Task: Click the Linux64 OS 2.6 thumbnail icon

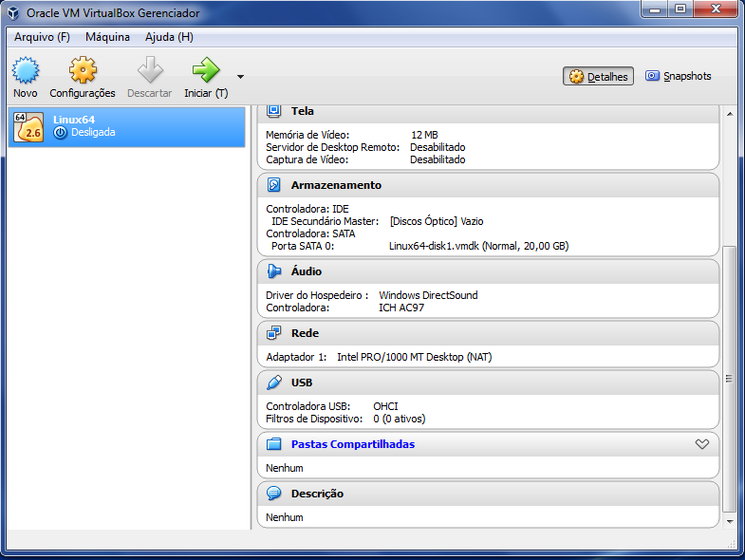Action: click(28, 127)
